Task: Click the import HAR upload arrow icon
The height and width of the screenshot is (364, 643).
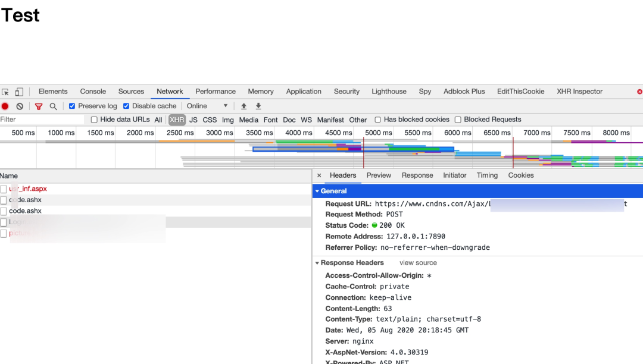Action: pyautogui.click(x=244, y=106)
